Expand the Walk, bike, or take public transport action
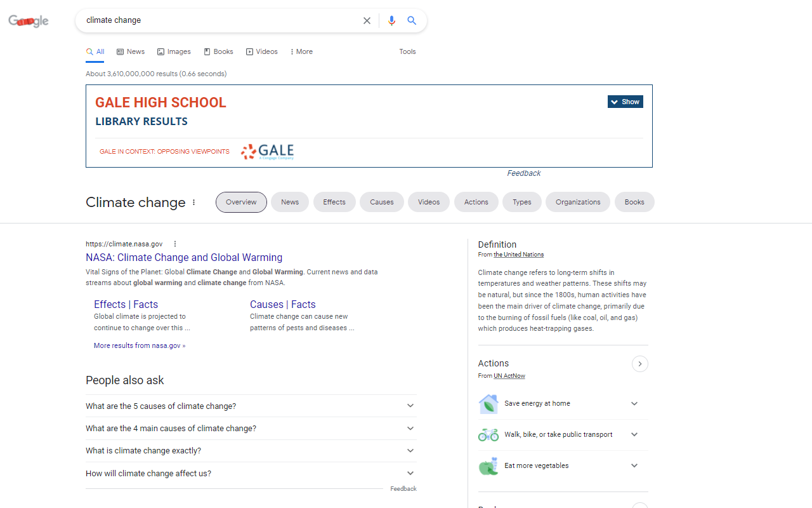The image size is (812, 508). pos(563,435)
